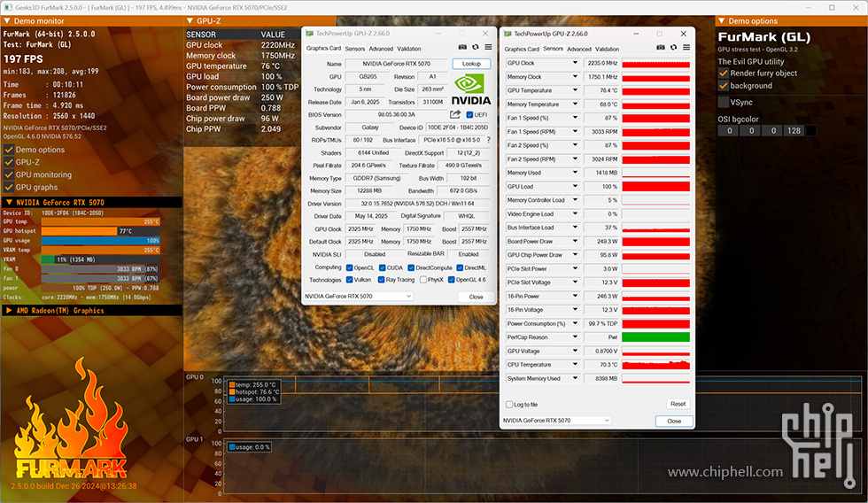The width and height of the screenshot is (868, 503).
Task: Toggle the GPU-Z checkbox in Demo monitor
Action: (x=9, y=162)
